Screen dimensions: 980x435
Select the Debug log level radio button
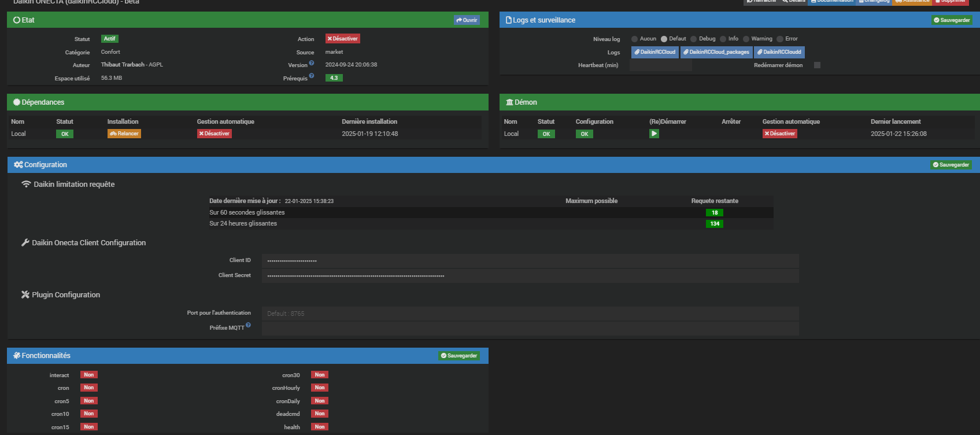[694, 39]
